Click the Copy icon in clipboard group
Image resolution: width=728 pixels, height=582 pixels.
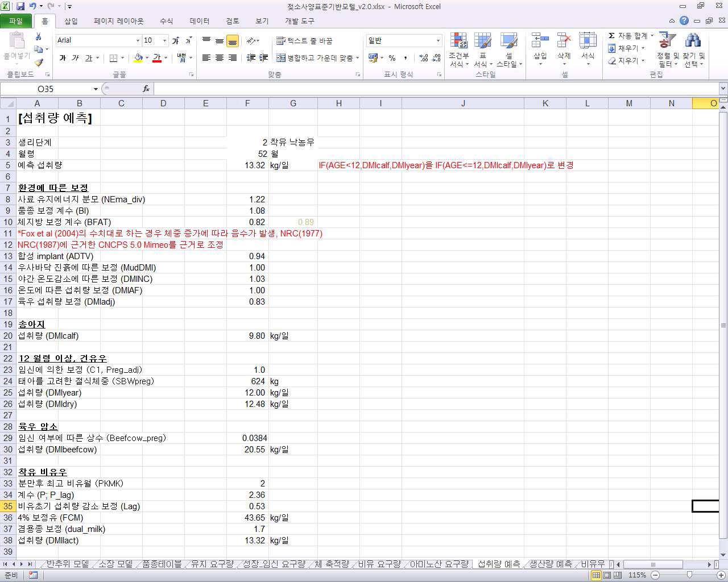tap(38, 49)
